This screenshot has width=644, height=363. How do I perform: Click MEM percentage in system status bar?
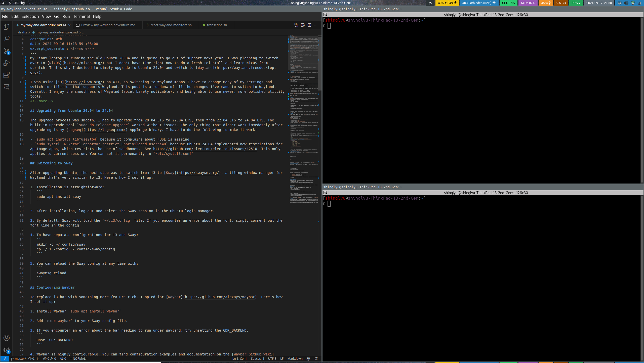coord(527,3)
